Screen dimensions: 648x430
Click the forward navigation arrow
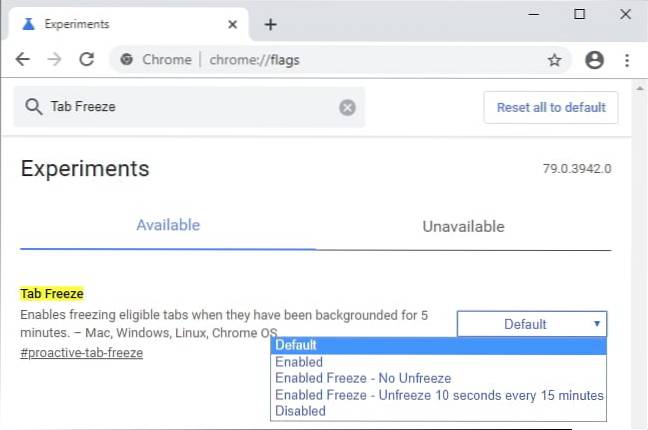[54, 60]
